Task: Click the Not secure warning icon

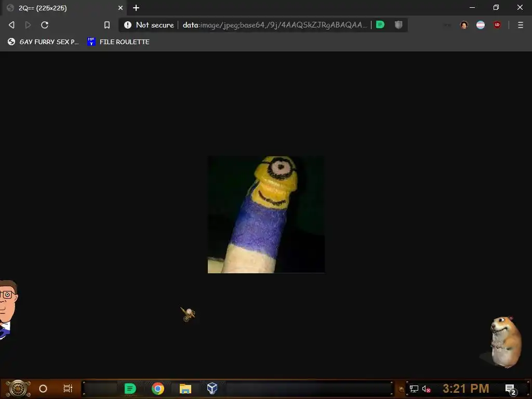Action: (x=128, y=25)
